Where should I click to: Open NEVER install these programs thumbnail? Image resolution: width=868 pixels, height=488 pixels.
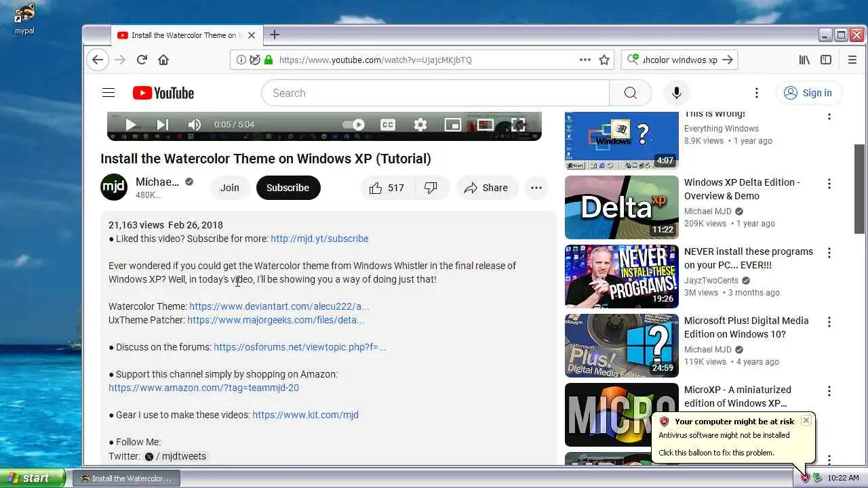point(622,277)
